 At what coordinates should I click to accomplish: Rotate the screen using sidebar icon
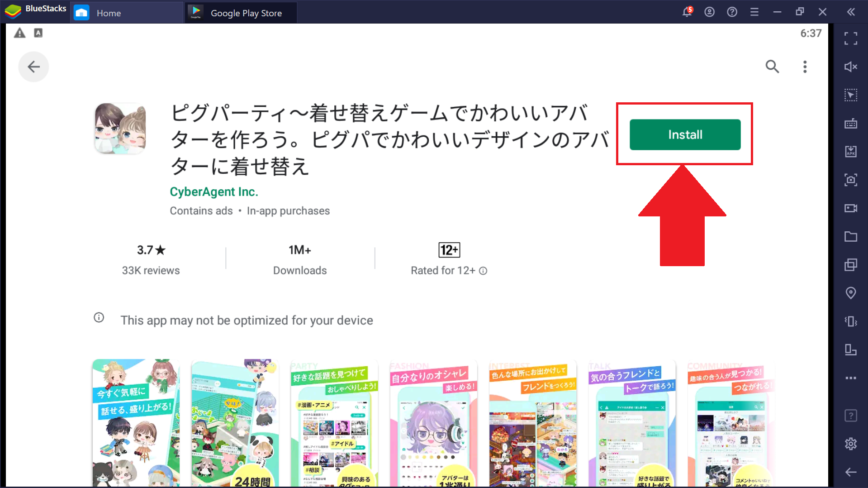click(851, 350)
